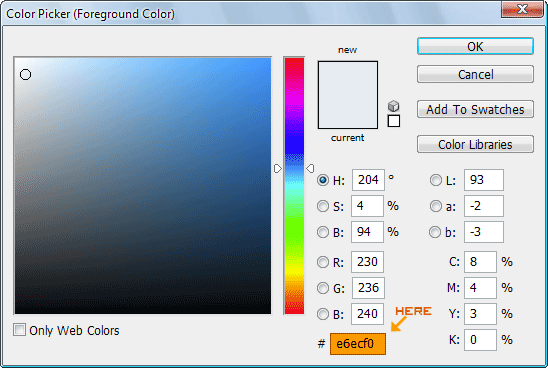
Task: Click the hex field showing e6ecf0
Action: [x=358, y=344]
